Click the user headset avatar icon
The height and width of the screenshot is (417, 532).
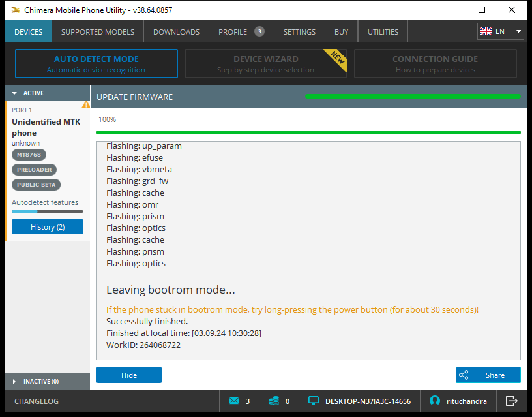[x=435, y=401]
